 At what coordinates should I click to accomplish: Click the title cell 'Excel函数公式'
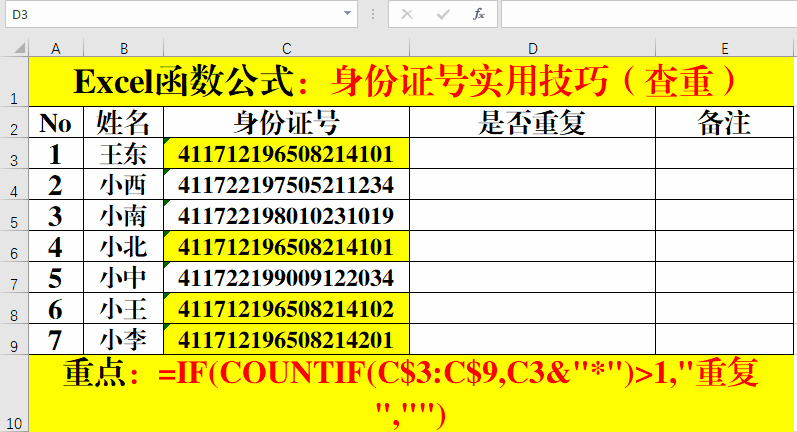[411, 81]
